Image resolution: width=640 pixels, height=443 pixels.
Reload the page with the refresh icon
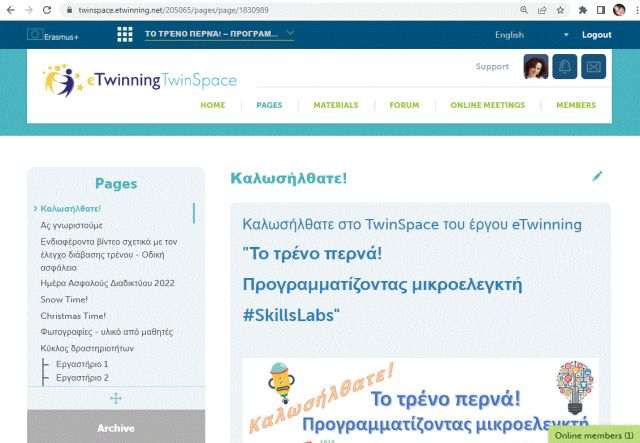[x=47, y=10]
